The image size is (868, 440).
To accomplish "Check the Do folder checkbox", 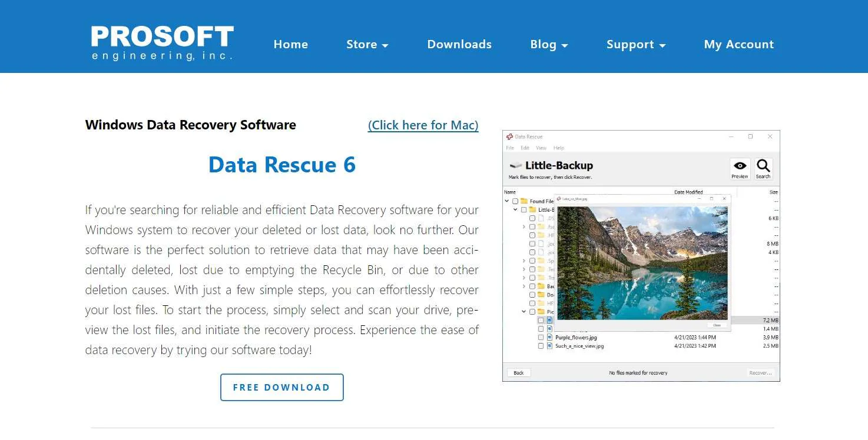I will tap(532, 295).
